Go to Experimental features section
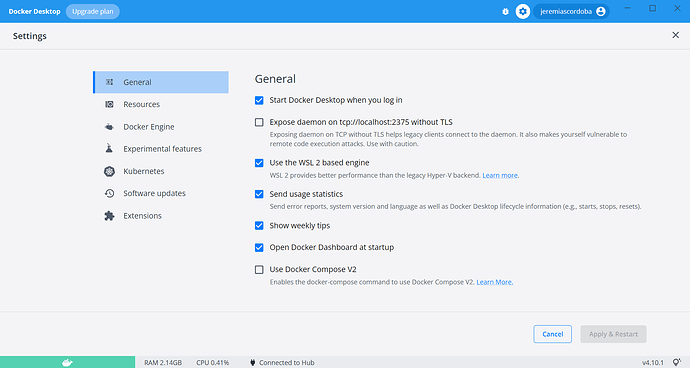The image size is (690, 368). [x=161, y=149]
